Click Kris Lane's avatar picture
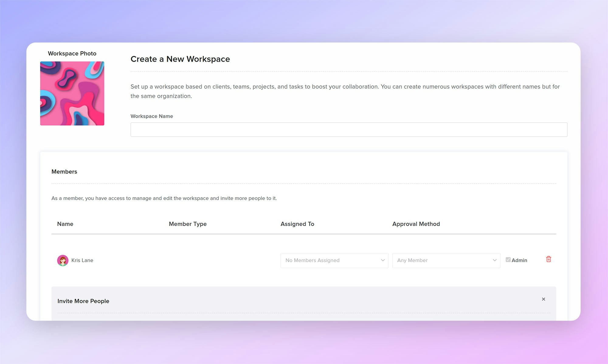The width and height of the screenshot is (608, 364). 63,260
